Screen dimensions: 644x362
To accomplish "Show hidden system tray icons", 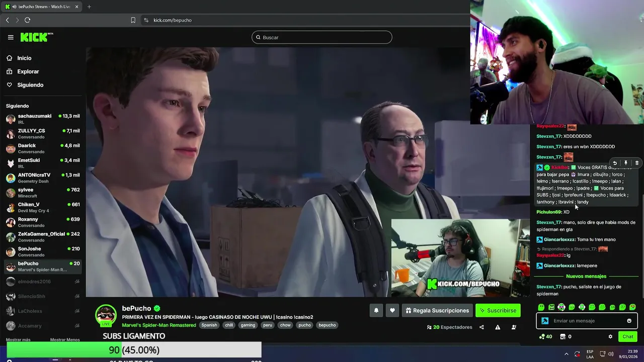I will pyautogui.click(x=566, y=354).
